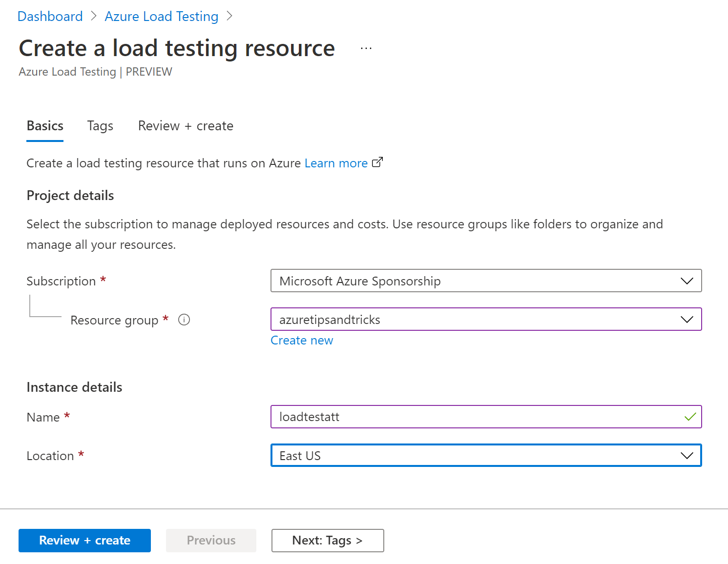Click the ellipsis more options icon
Screen dimensions: 728x564
tap(366, 48)
